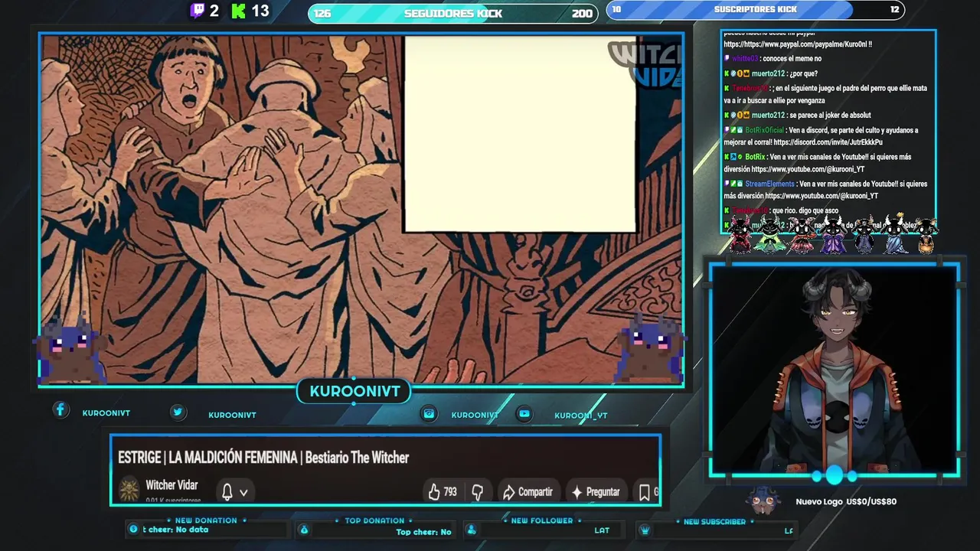Click the blank white comic panel in video

tap(520, 134)
